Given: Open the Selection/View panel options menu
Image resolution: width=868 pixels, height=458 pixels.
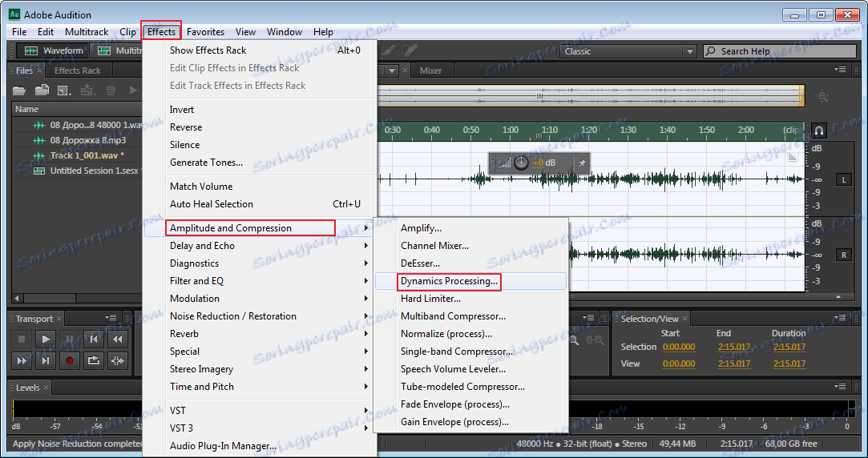Looking at the screenshot, I should click(x=840, y=318).
